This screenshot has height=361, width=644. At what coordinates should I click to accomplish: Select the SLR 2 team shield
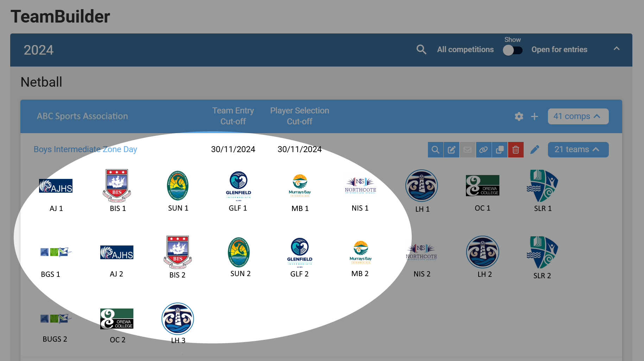point(542,252)
